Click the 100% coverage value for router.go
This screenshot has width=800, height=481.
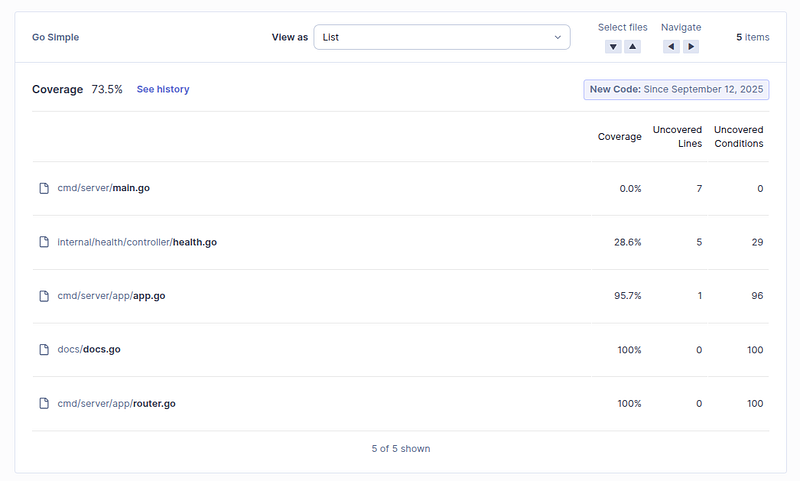click(x=629, y=403)
